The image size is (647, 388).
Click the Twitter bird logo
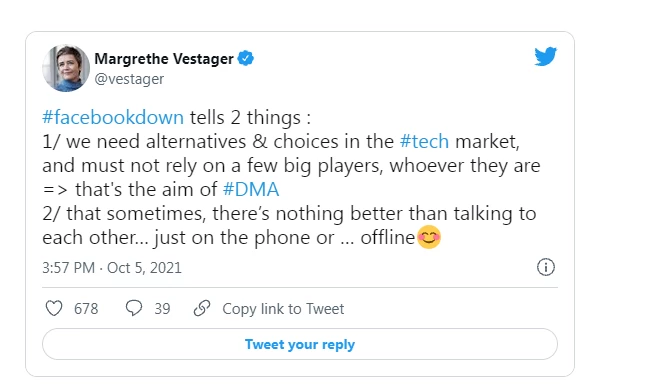coord(545,57)
